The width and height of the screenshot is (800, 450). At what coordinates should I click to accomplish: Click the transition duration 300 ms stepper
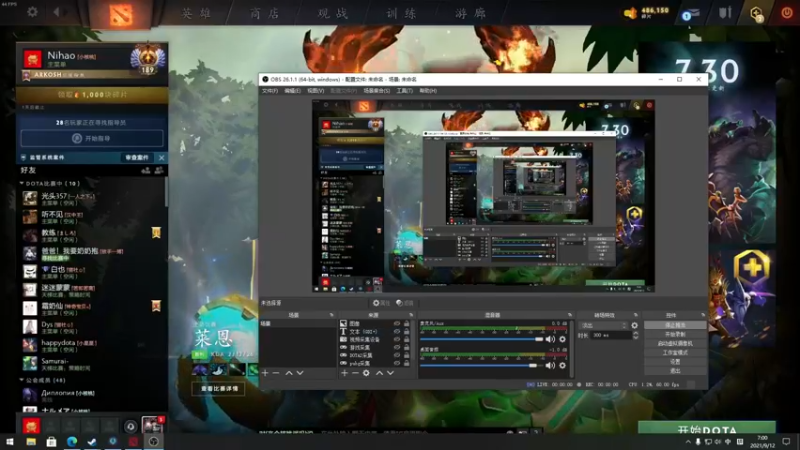(635, 335)
